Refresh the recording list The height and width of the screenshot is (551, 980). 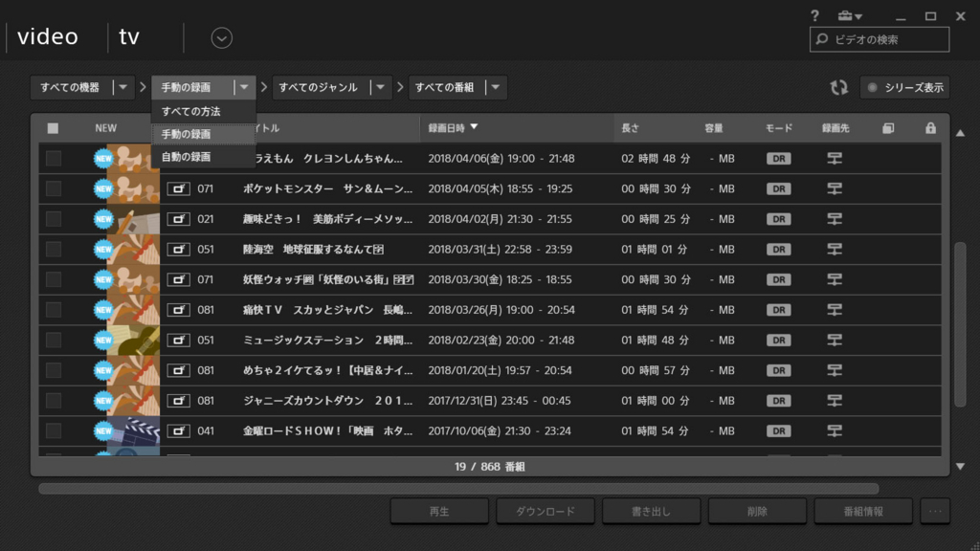click(x=839, y=87)
